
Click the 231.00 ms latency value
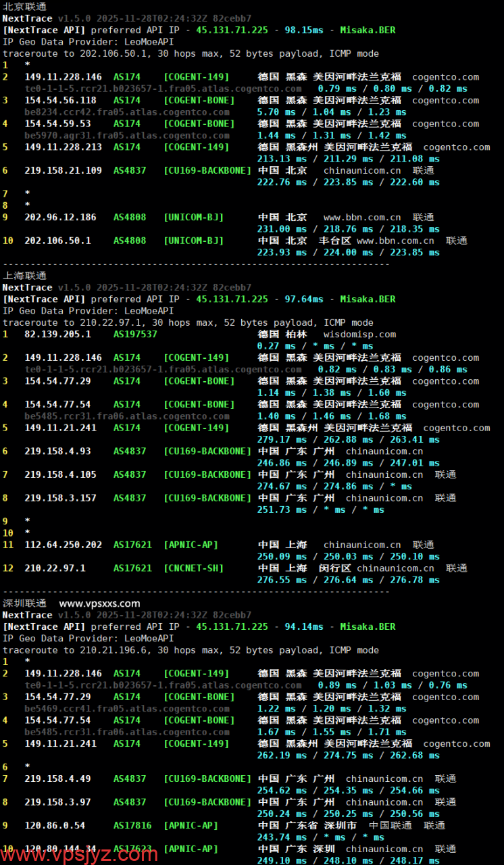282,229
